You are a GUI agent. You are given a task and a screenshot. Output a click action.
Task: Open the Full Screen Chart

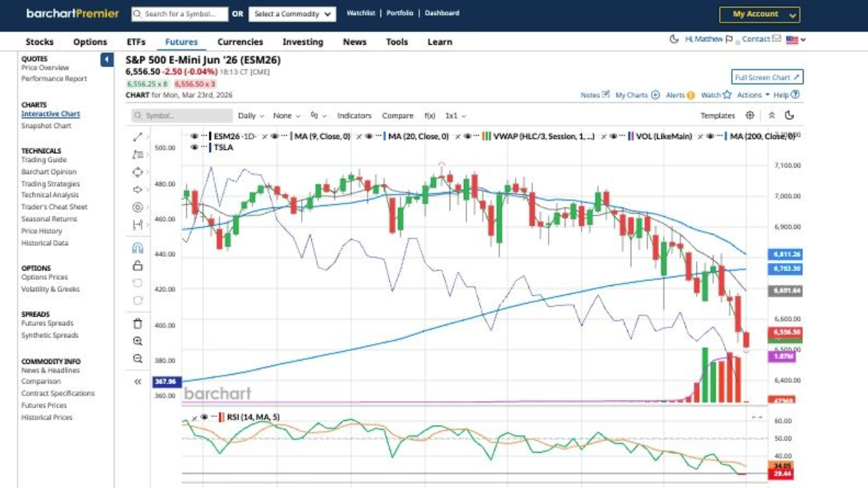point(768,77)
